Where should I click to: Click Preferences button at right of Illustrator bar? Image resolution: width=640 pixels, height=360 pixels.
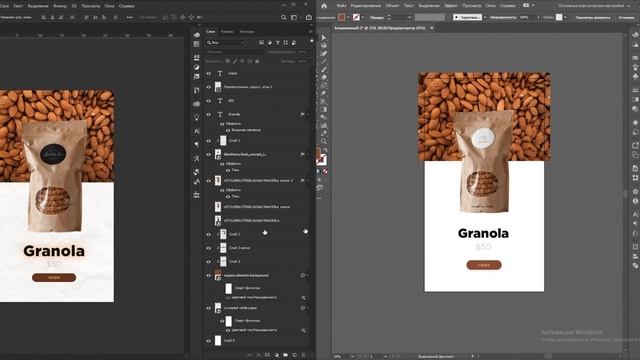click(x=626, y=18)
